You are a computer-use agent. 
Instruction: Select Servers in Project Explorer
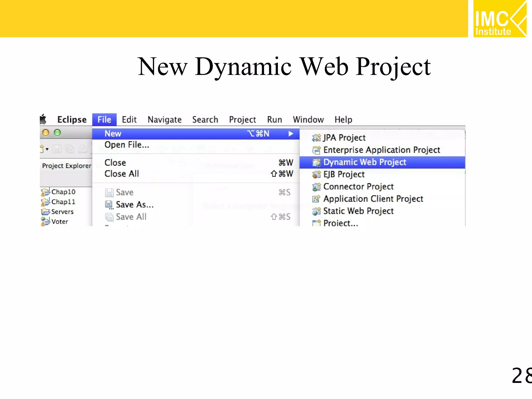pyautogui.click(x=62, y=212)
